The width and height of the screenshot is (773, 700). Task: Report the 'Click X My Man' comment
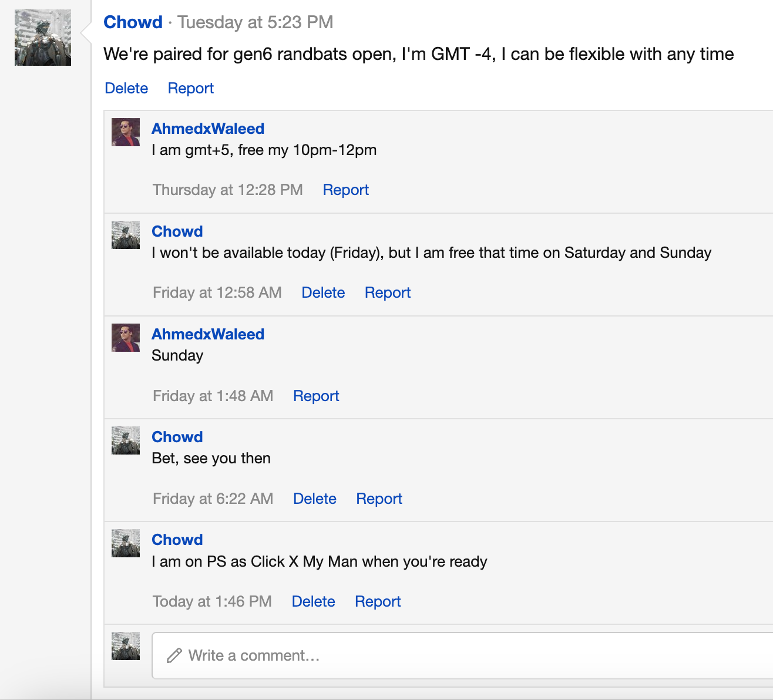[x=378, y=601]
